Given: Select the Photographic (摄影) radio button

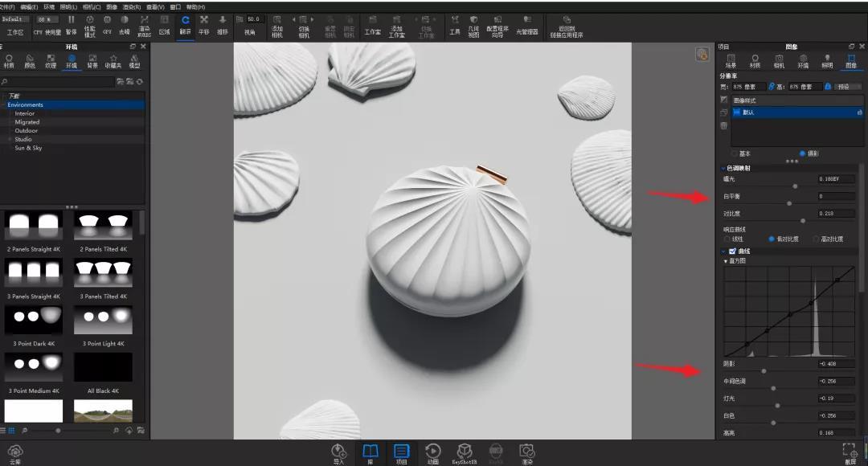Looking at the screenshot, I should click(802, 153).
